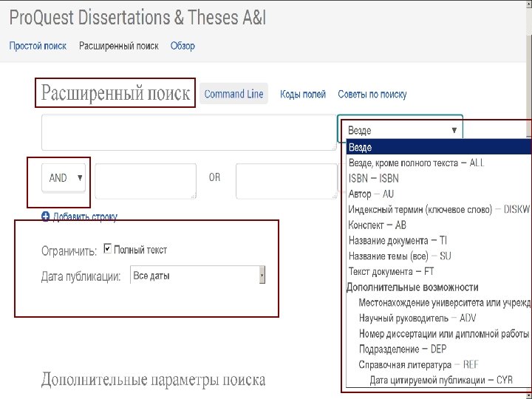Screen dimensions: 532x399
Task: Toggle the Полный текст checkbox
Action: click(x=107, y=249)
